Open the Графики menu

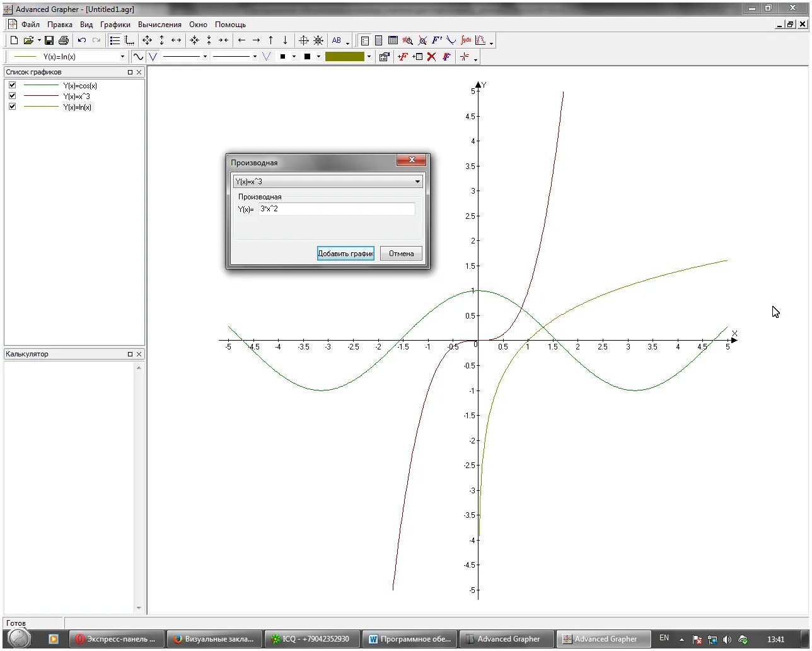pos(115,25)
